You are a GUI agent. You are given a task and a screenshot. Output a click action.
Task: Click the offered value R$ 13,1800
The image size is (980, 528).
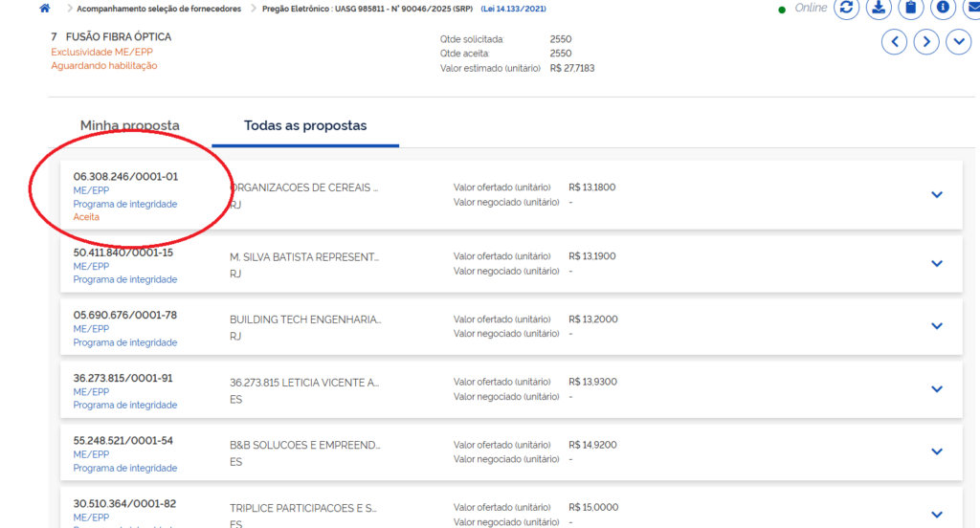[591, 187]
